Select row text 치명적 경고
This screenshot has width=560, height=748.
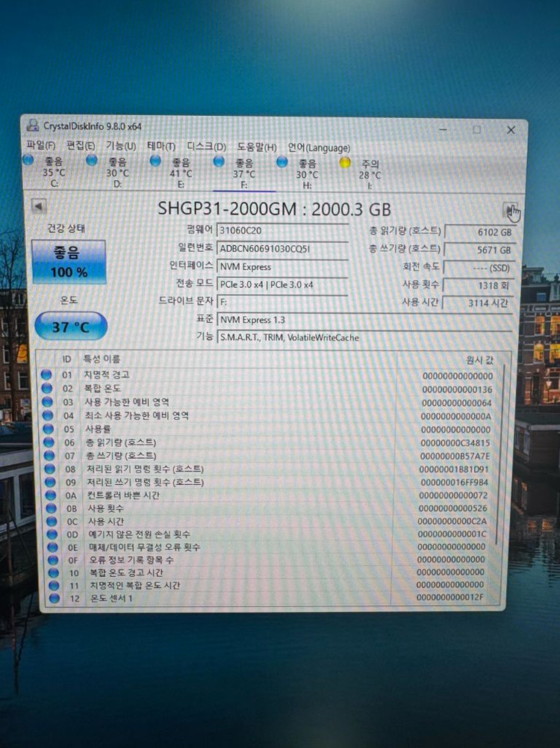[107, 374]
